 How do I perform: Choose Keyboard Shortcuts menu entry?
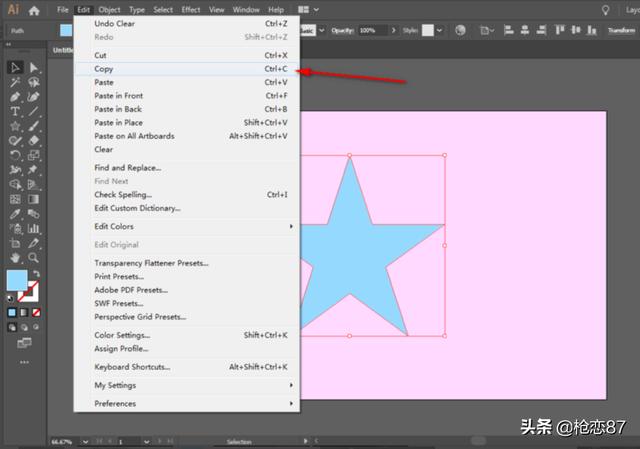pos(134,367)
